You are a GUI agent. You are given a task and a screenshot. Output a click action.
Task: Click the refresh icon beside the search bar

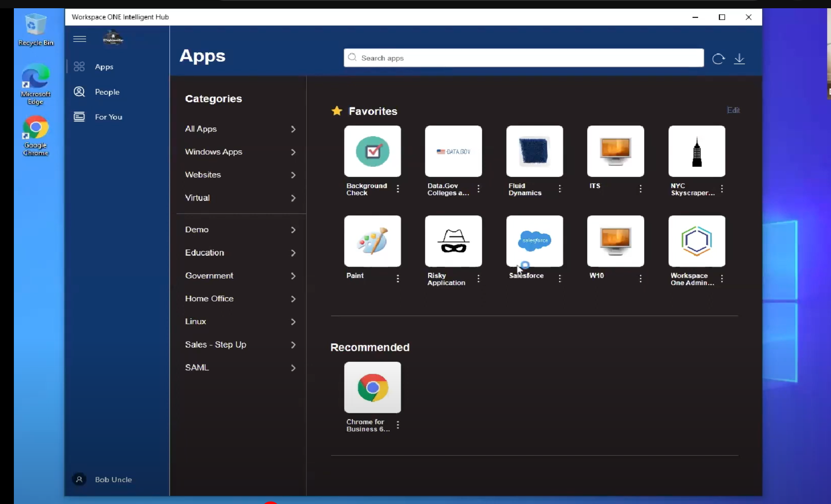718,58
